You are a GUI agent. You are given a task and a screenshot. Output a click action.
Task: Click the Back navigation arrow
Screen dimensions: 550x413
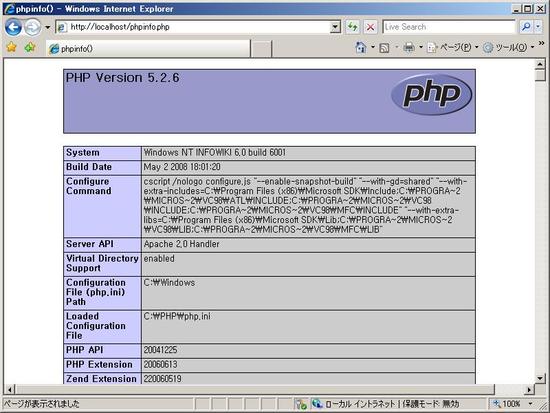[13, 27]
